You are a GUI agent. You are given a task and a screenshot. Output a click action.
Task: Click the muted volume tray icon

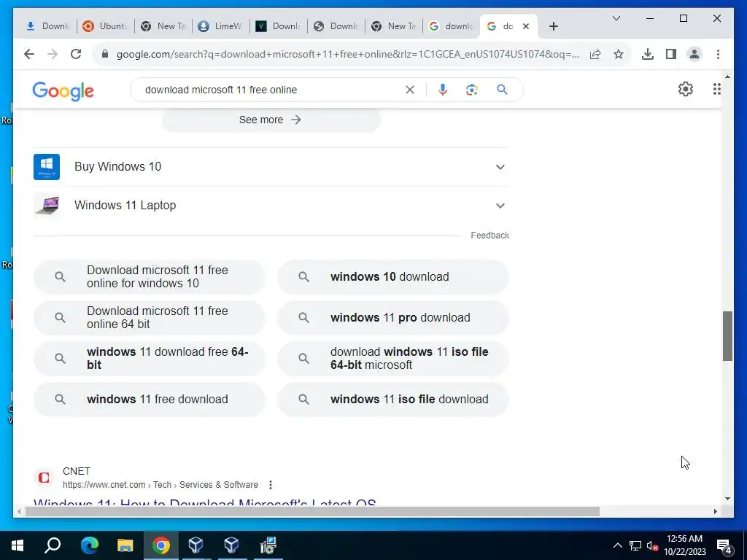coord(652,545)
